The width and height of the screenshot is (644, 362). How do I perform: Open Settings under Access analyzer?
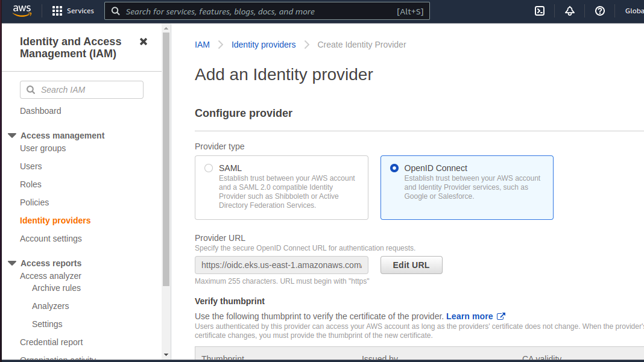[x=47, y=324]
